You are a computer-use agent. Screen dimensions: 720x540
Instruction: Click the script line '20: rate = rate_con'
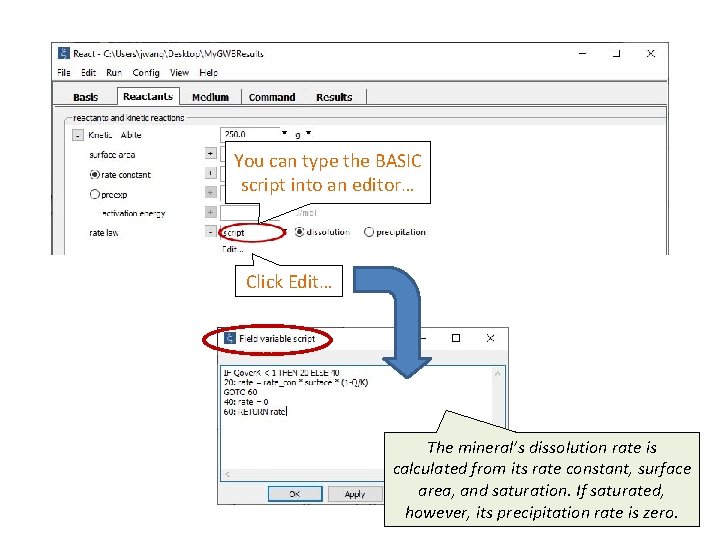click(296, 382)
